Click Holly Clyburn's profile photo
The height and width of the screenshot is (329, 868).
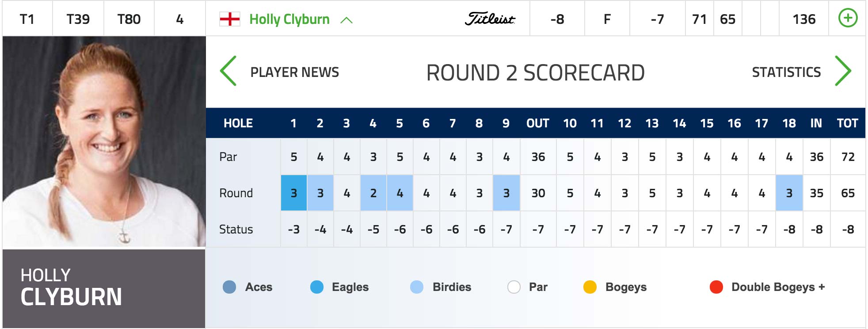pyautogui.click(x=104, y=142)
